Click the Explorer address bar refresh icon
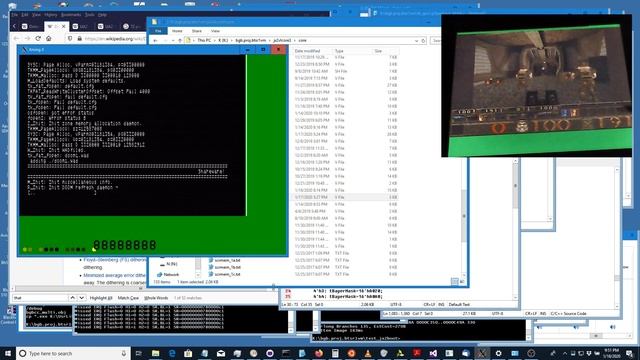The height and width of the screenshot is (360, 640). 423,40
